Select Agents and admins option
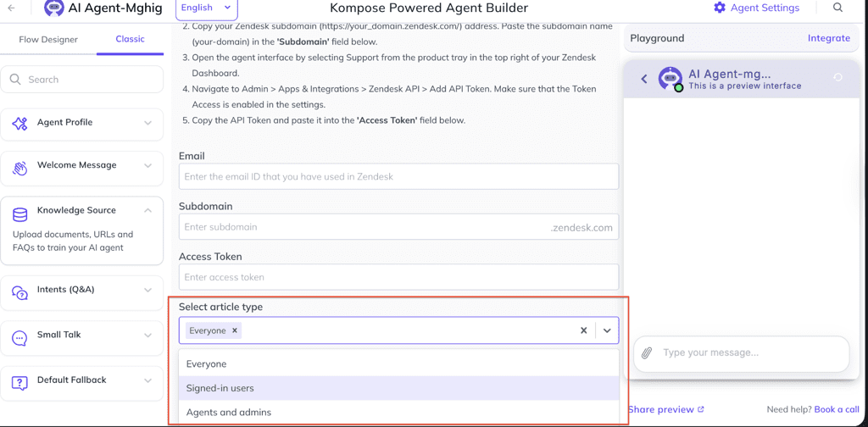868x427 pixels. tap(398, 412)
